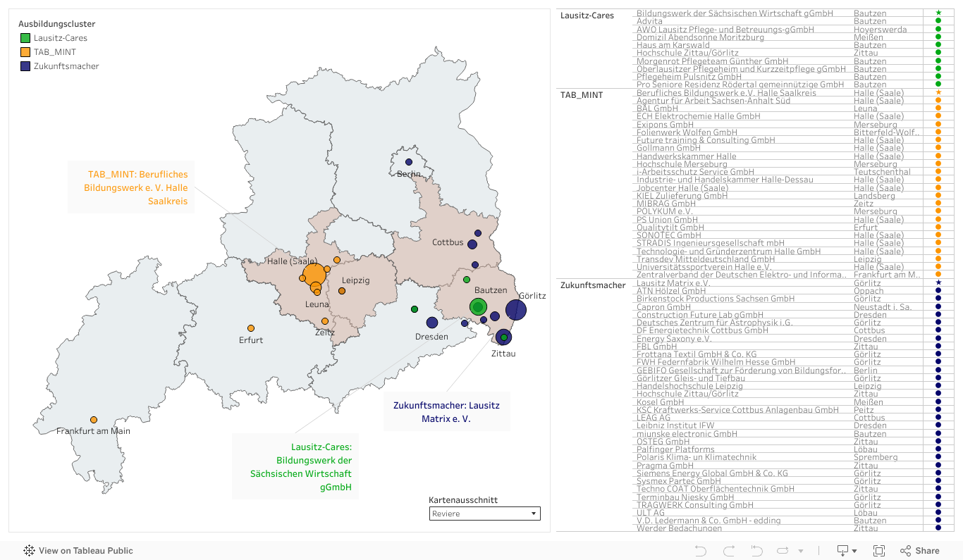Click the green Lausitz-Cares legend swatch
The image size is (963, 560).
25,38
